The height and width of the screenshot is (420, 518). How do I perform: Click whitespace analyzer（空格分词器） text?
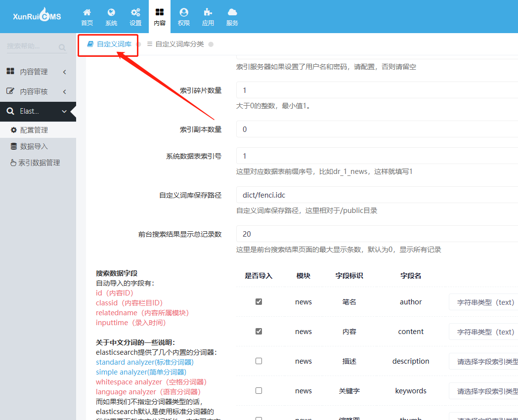click(x=151, y=382)
